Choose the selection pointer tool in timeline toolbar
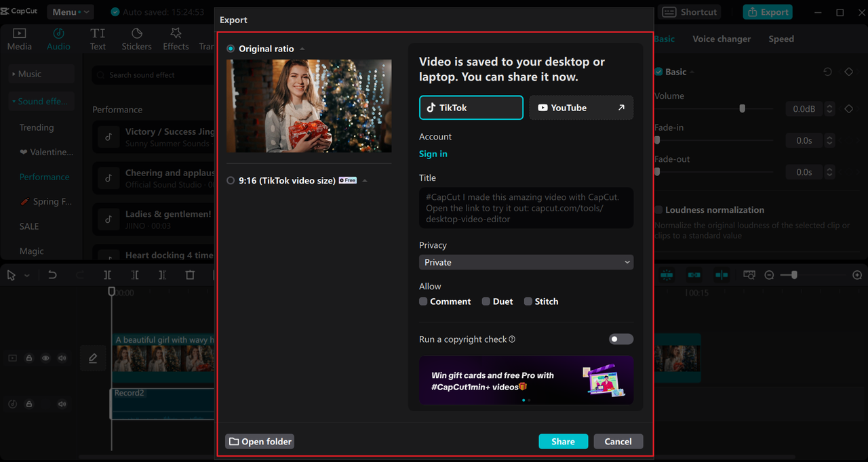Image resolution: width=868 pixels, height=462 pixels. point(12,275)
